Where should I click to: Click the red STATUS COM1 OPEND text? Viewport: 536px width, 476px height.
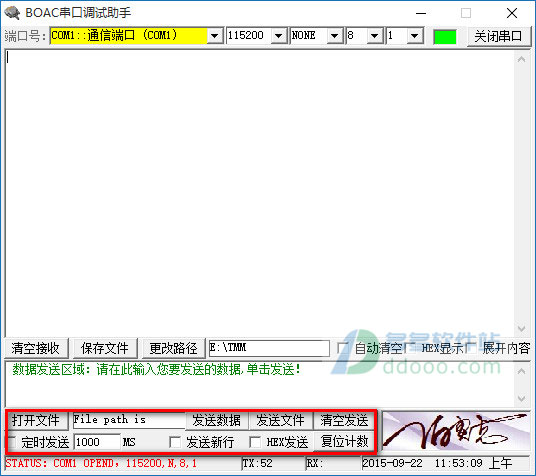coord(101,464)
